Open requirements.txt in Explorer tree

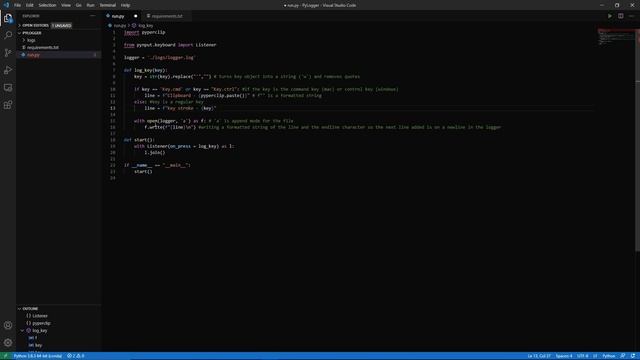(x=42, y=47)
